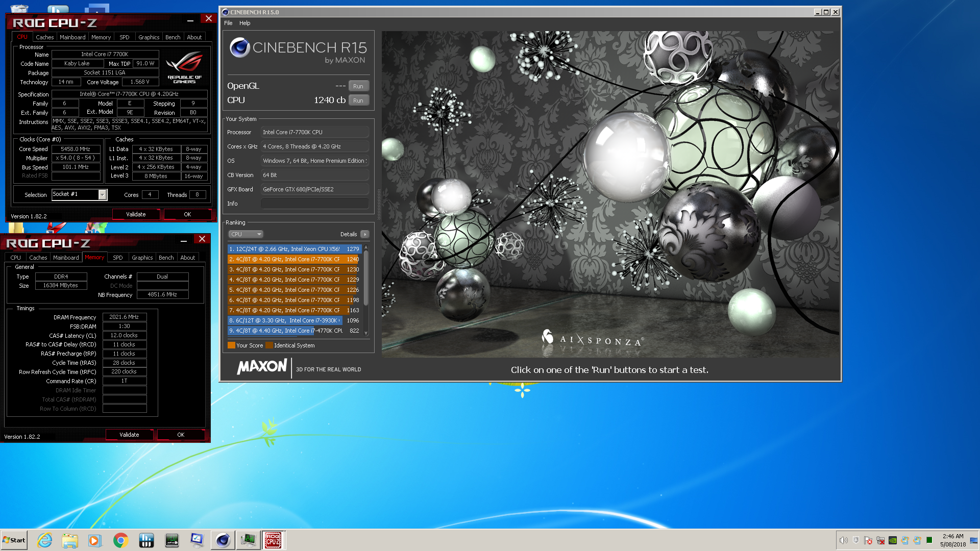This screenshot has width=980, height=551.
Task: Open the blue bars app icon in taskbar
Action: point(146,540)
